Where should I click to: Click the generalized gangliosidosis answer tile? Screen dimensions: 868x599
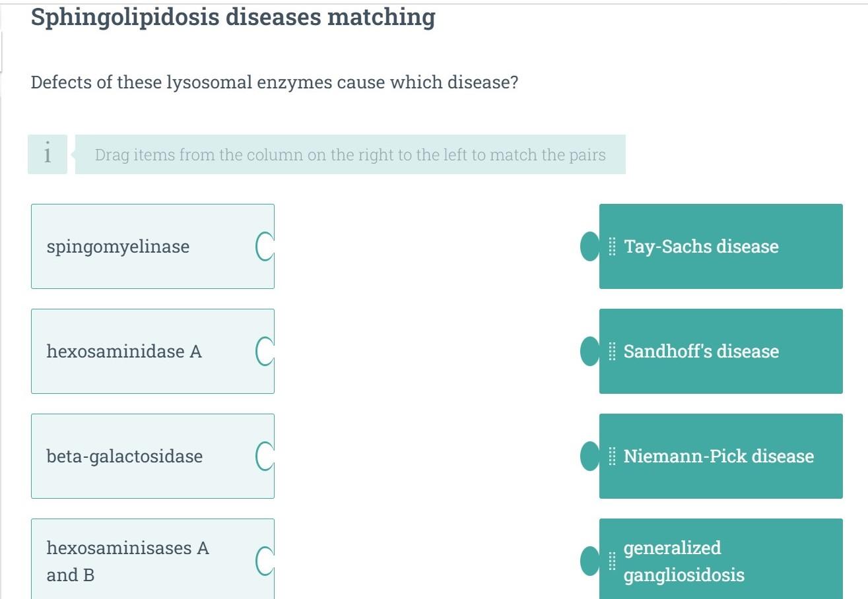pyautogui.click(x=720, y=561)
